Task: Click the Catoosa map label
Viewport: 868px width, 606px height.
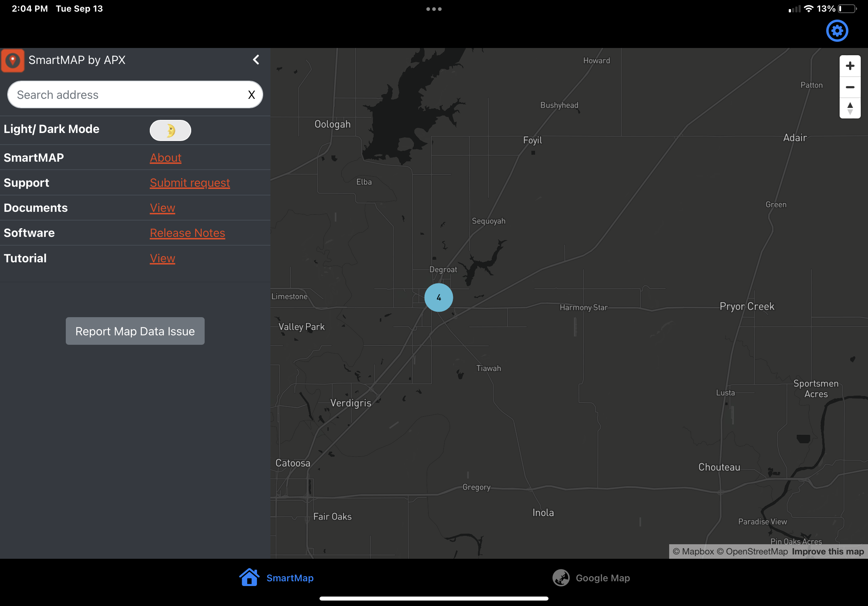Action: tap(293, 463)
